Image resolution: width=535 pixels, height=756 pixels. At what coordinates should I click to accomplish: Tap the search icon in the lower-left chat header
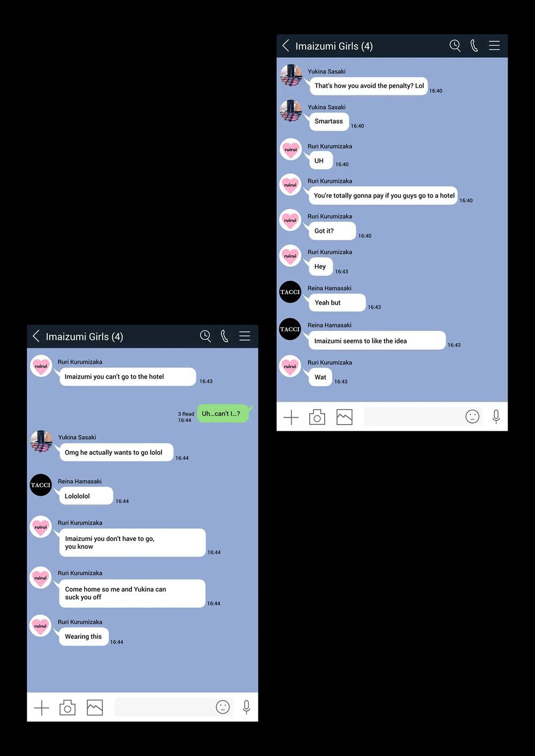coord(205,336)
